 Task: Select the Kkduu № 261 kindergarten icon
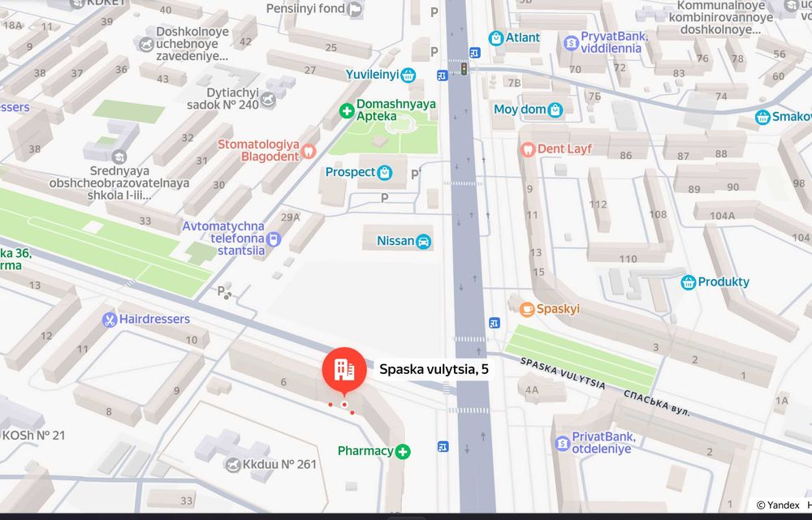tap(233, 465)
